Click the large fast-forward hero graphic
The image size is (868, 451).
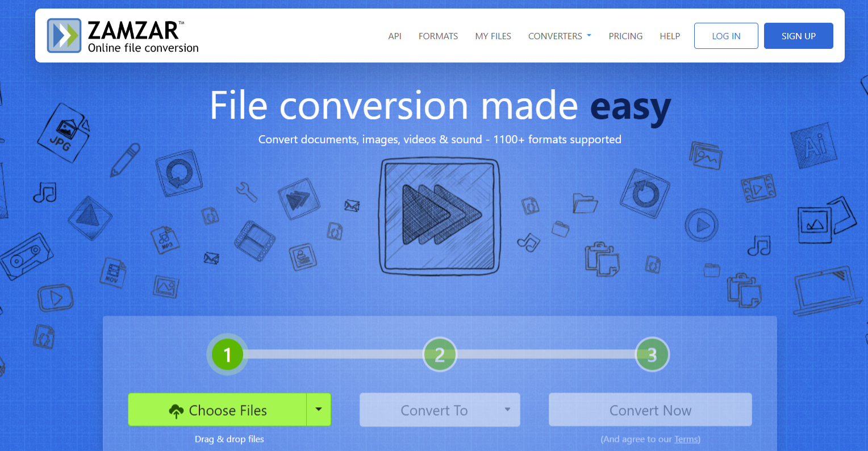(439, 216)
